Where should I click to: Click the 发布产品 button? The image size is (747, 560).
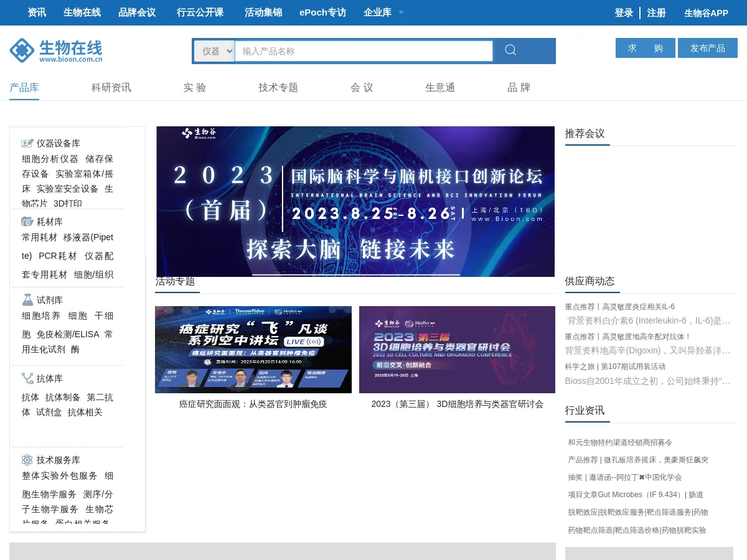coord(708,47)
